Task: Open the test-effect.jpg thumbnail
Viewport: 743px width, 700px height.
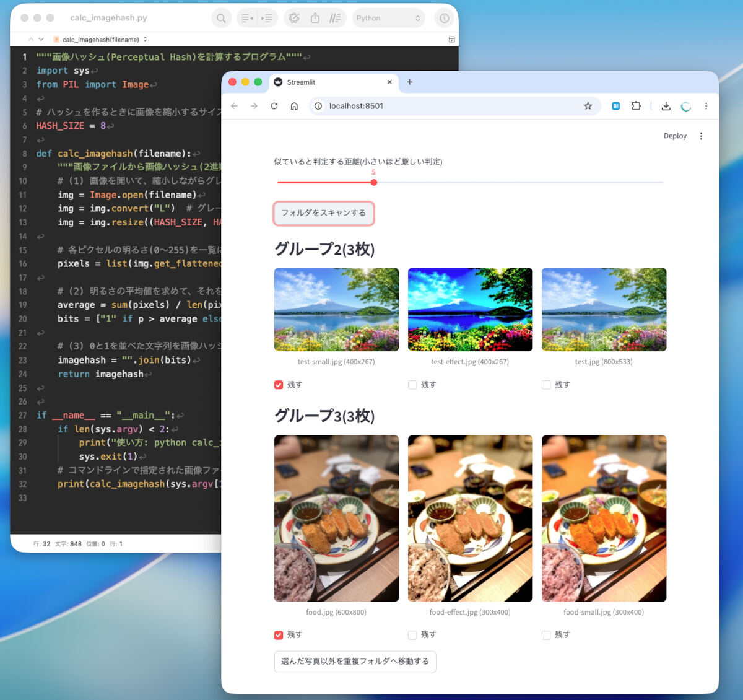Action: (x=470, y=310)
